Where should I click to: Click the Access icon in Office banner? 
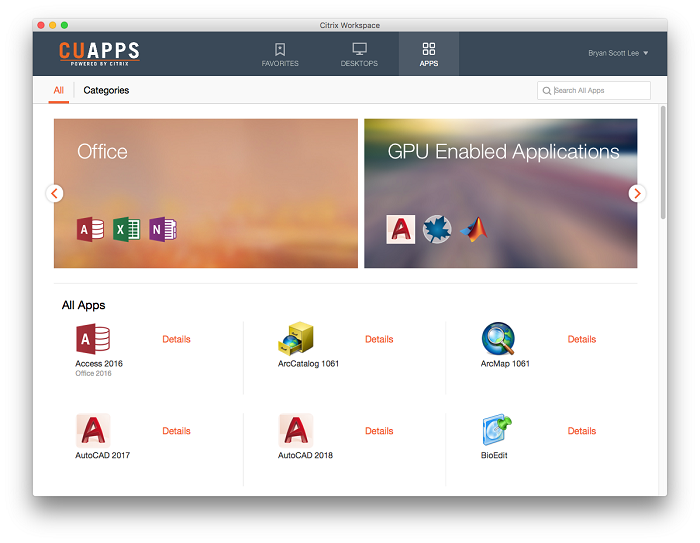pyautogui.click(x=90, y=230)
